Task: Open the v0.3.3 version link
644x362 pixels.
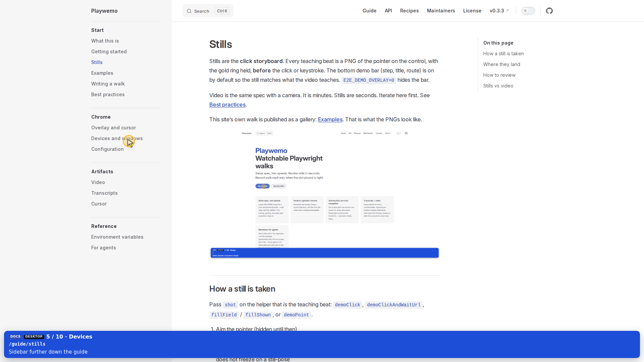Action: (499, 11)
